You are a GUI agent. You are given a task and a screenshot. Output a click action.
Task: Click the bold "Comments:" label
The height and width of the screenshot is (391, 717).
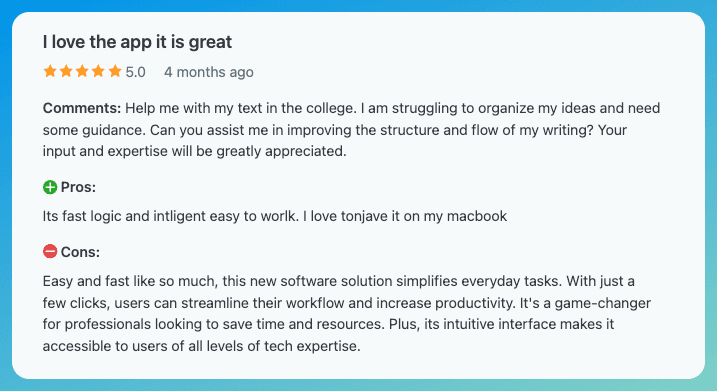[x=82, y=108]
